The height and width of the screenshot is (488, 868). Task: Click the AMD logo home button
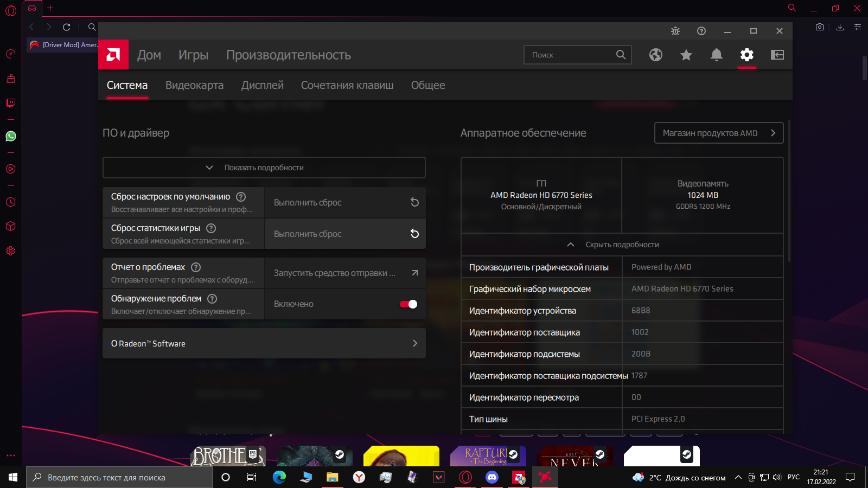tap(113, 55)
